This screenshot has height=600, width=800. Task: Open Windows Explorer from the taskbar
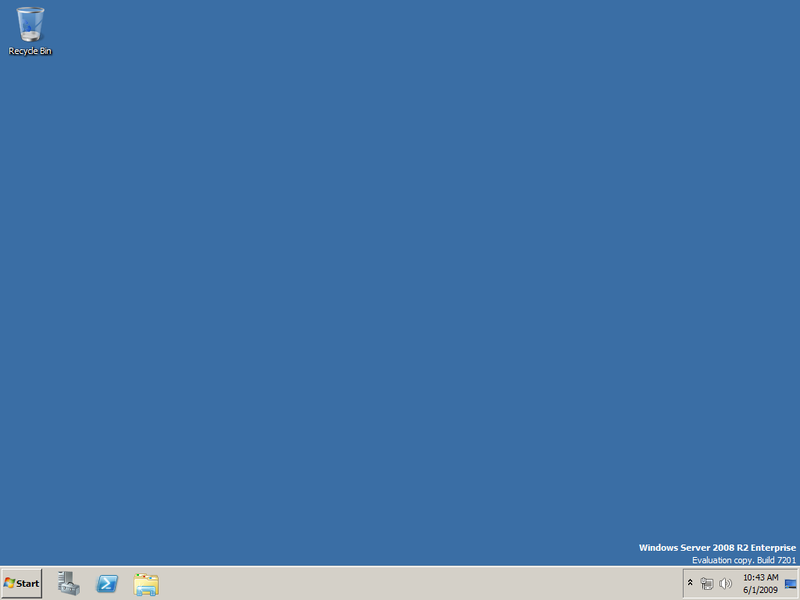(x=145, y=583)
